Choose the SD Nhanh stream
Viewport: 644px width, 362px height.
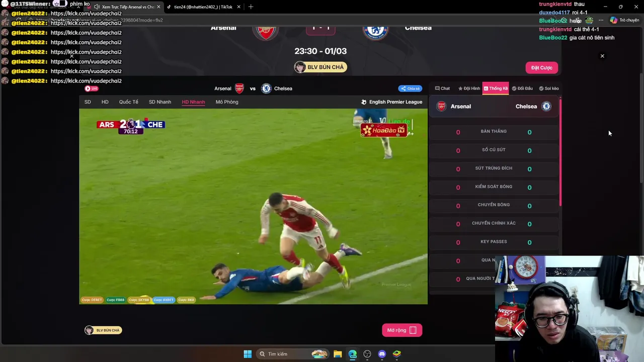pyautogui.click(x=160, y=102)
